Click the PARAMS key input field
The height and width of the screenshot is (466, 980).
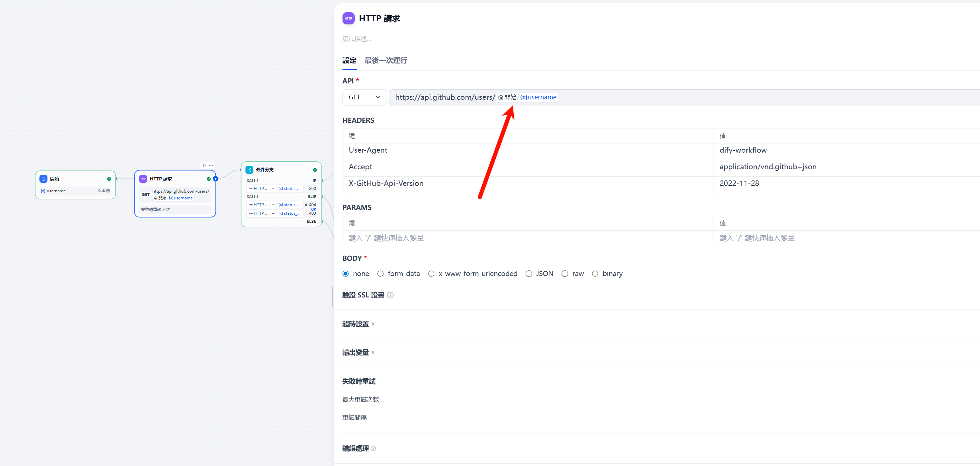pyautogui.click(x=527, y=238)
